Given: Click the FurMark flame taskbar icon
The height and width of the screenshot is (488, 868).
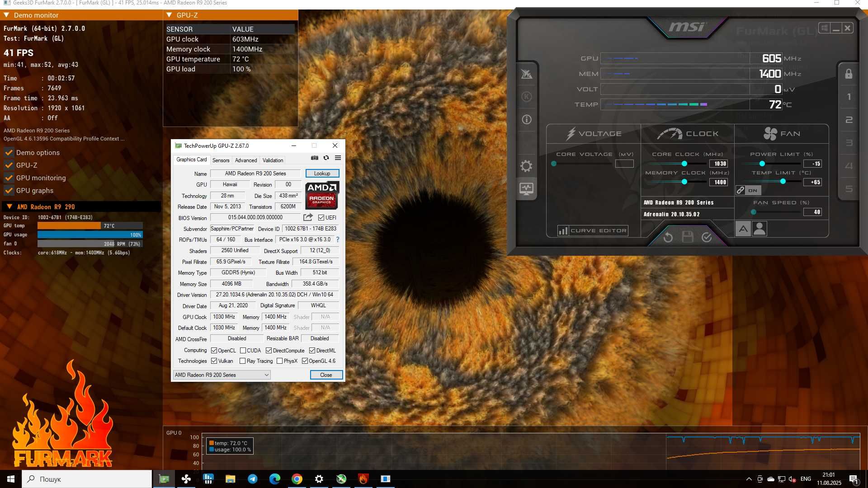Looking at the screenshot, I should coord(363,479).
